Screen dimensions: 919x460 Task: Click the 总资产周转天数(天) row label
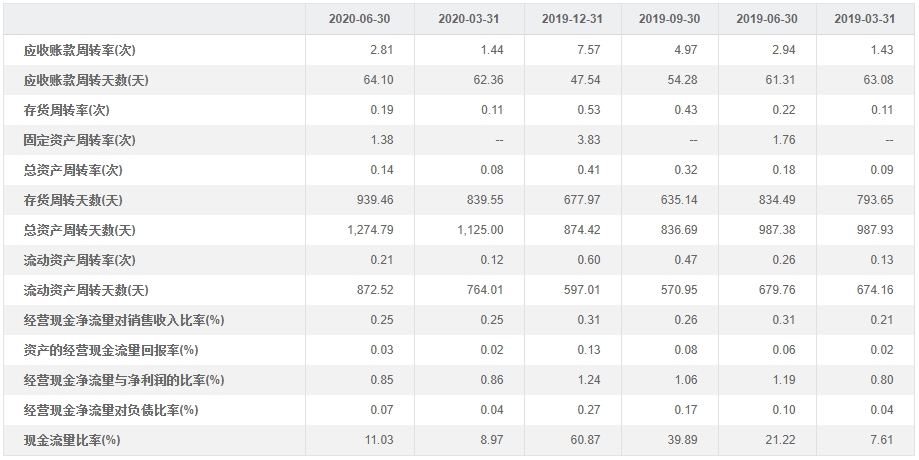pos(79,230)
